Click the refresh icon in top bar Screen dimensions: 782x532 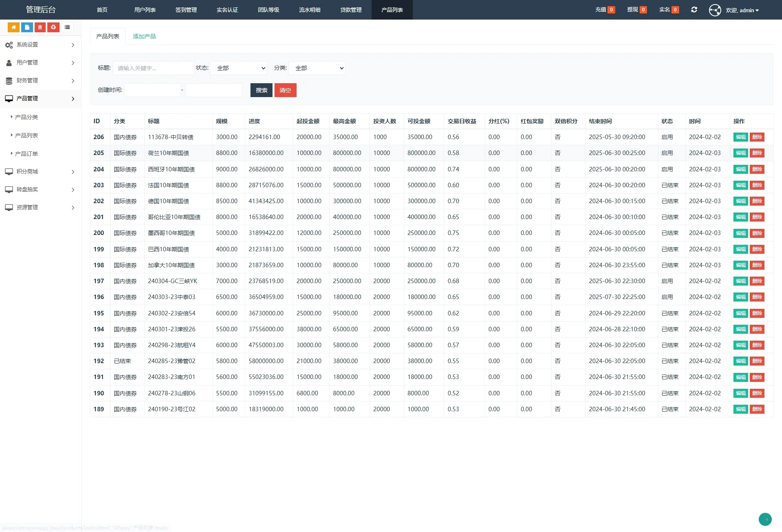pos(694,10)
